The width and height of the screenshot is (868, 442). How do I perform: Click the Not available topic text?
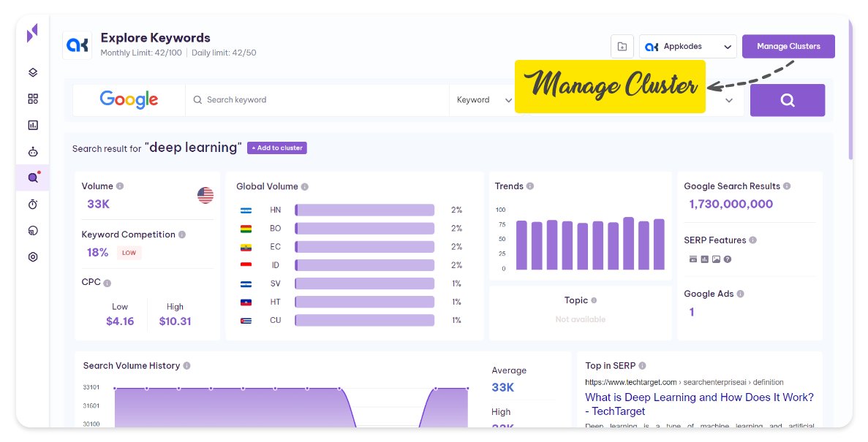click(x=580, y=320)
